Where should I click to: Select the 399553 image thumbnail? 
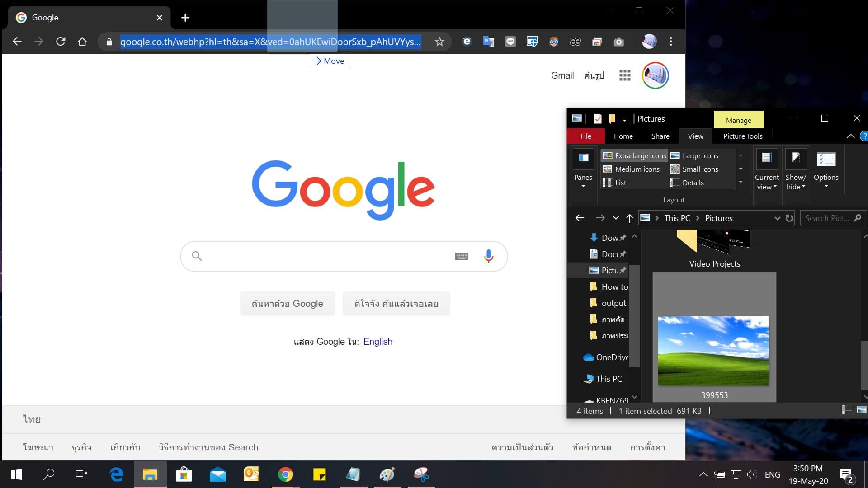pos(713,351)
